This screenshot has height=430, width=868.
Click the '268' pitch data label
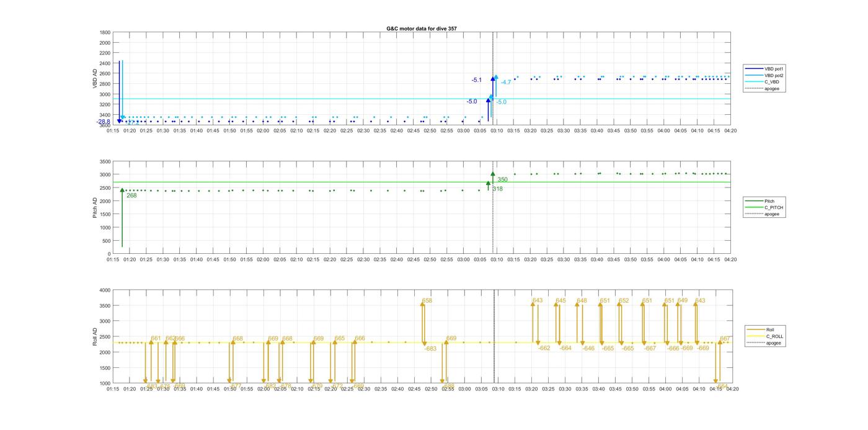click(131, 195)
